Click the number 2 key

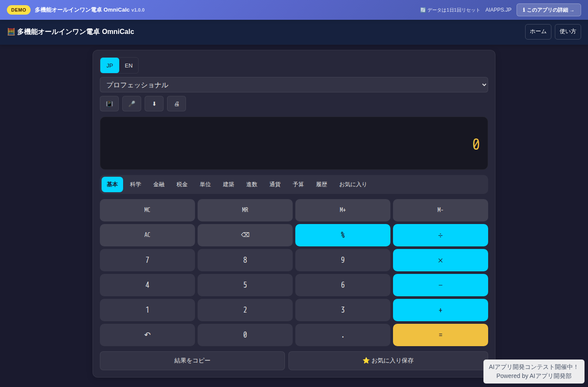(245, 310)
